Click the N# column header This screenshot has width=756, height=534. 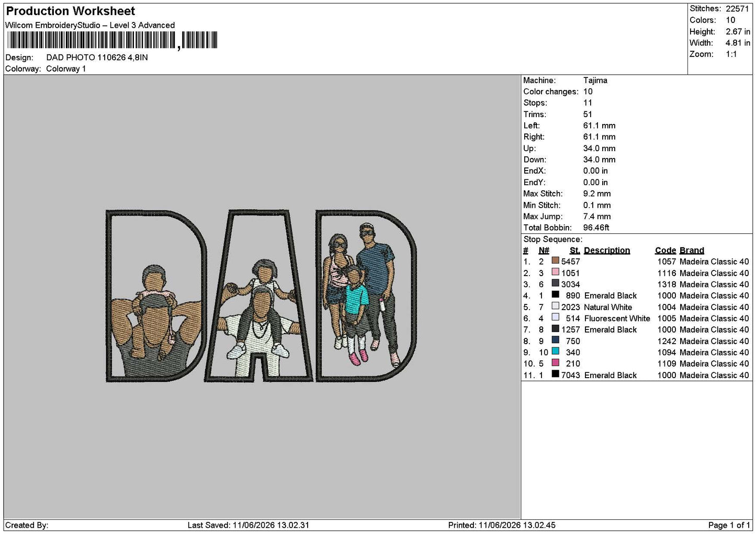[544, 251]
